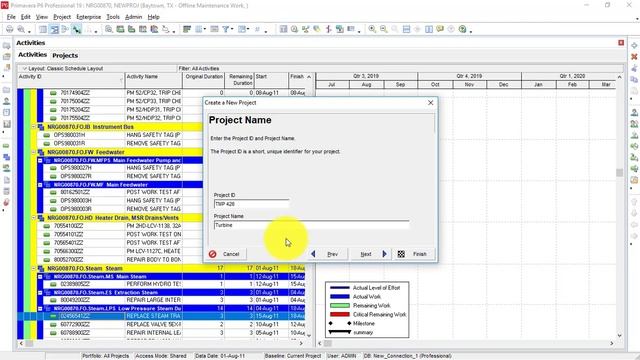Click the Zoom In magnifier icon
This screenshot has height=360, width=640.
pyautogui.click(x=372, y=29)
